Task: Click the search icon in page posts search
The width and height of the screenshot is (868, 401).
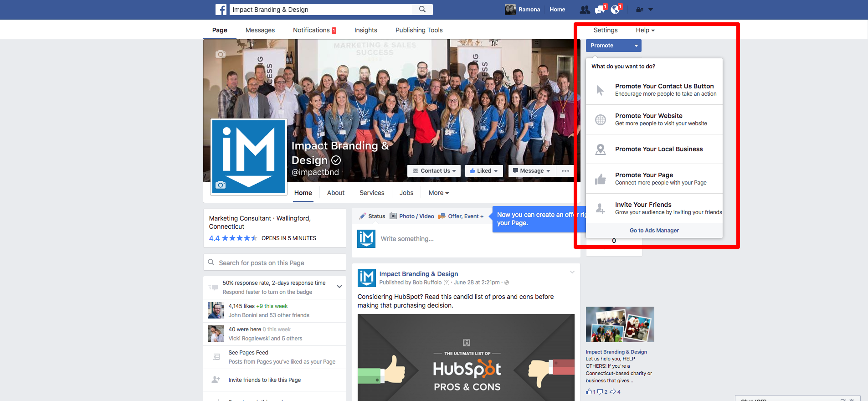Action: 211,262
